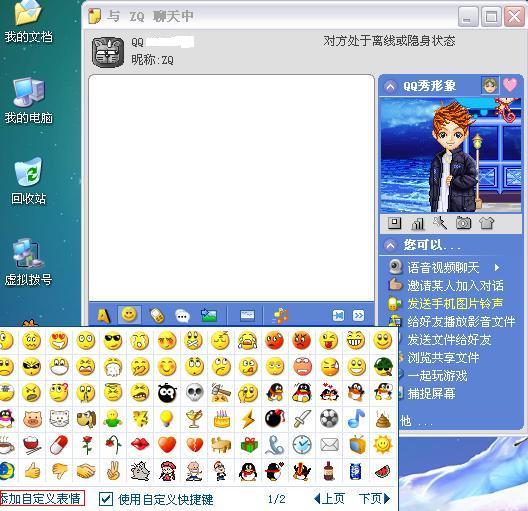Choose 给好友播放影音文件 option

(461, 322)
